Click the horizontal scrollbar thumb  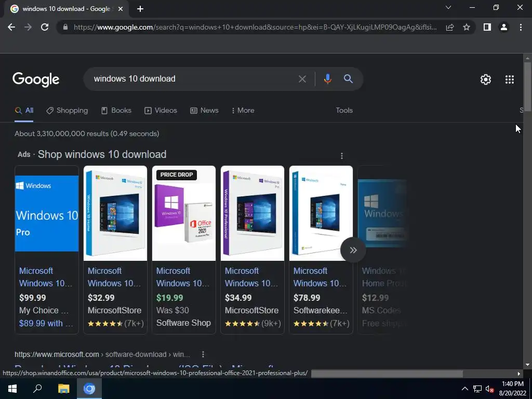pos(387,374)
